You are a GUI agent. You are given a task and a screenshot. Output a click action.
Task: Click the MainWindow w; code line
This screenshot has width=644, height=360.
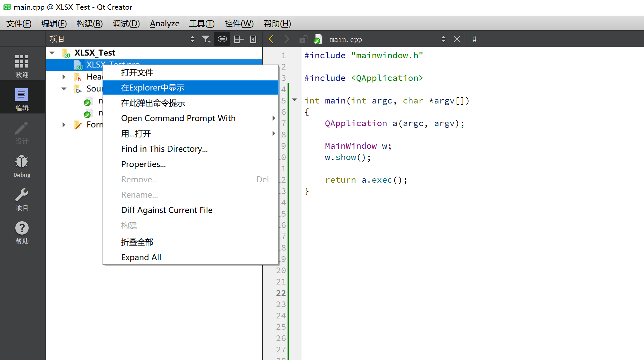[358, 146]
